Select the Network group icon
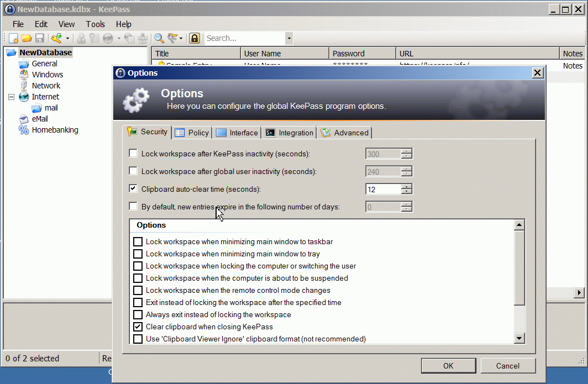 click(24, 86)
